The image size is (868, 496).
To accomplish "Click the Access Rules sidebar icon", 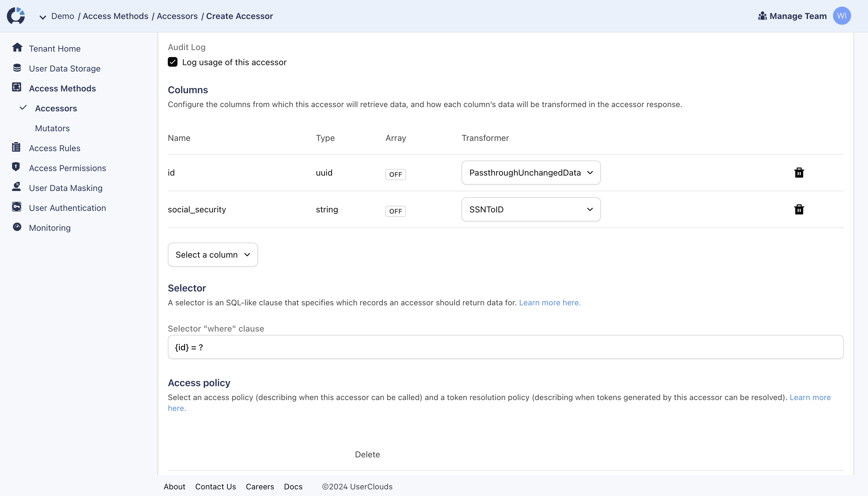I will [x=17, y=148].
